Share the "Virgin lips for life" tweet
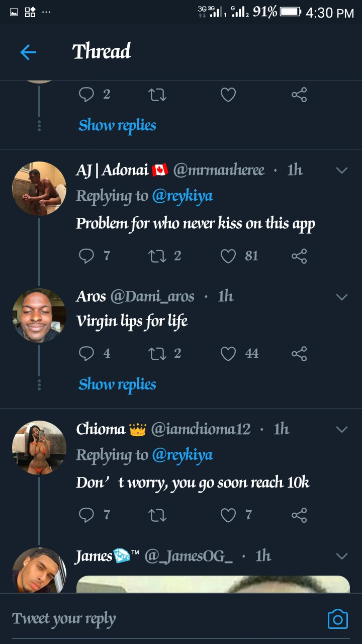Viewport: 362px width, 644px height. click(x=299, y=354)
